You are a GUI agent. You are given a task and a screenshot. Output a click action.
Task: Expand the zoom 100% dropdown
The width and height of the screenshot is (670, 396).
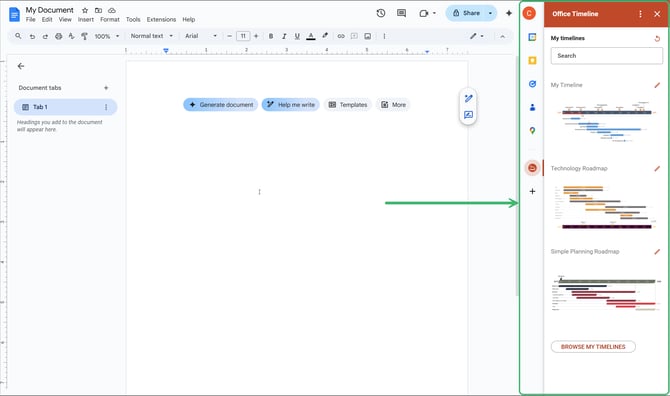coord(107,36)
